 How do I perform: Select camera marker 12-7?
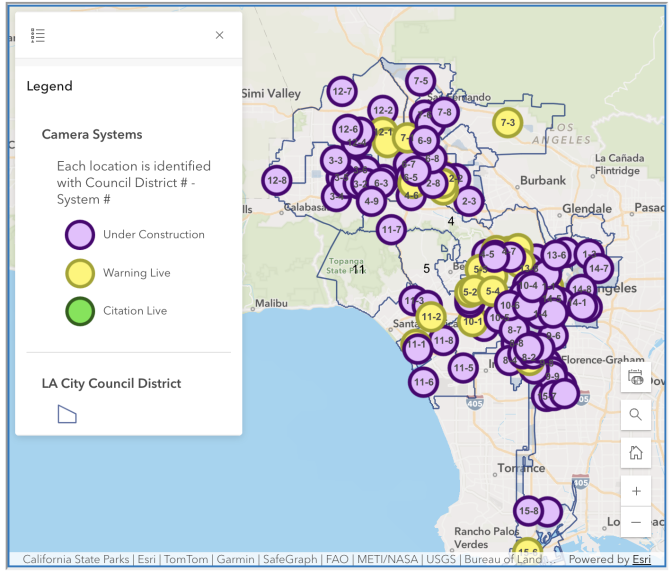[x=342, y=91]
